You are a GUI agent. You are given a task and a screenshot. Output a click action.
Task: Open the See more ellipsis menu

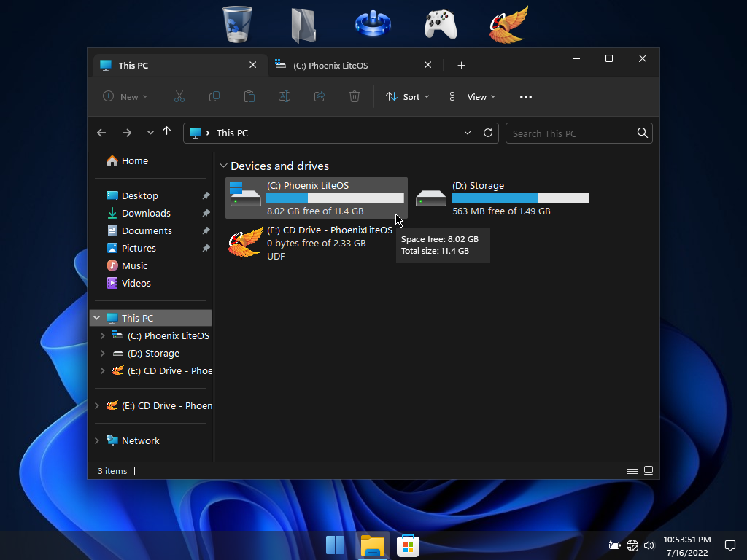point(525,96)
